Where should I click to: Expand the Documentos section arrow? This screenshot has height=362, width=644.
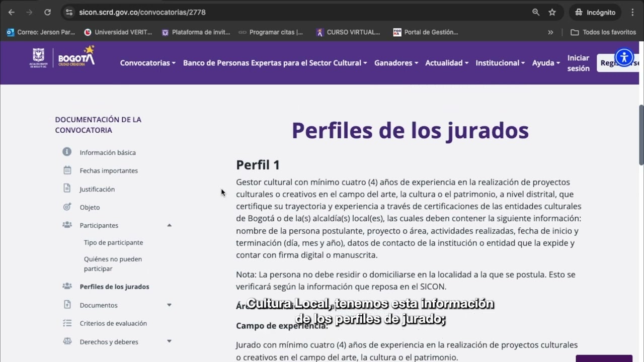tap(170, 305)
